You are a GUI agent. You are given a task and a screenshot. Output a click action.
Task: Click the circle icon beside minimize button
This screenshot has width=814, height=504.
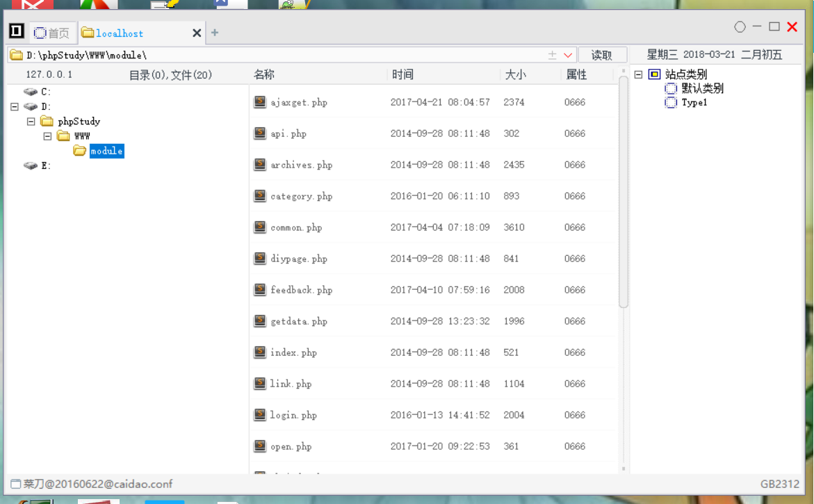point(740,27)
